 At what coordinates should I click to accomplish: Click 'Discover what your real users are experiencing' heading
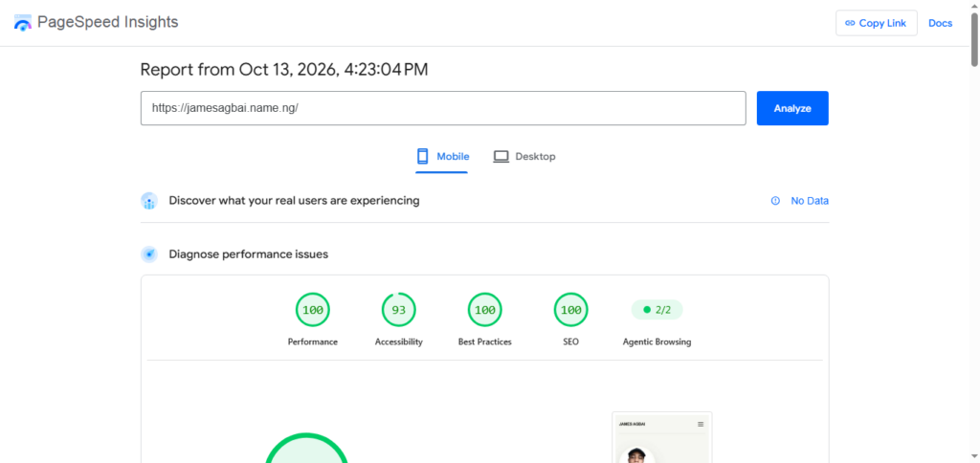tap(295, 201)
